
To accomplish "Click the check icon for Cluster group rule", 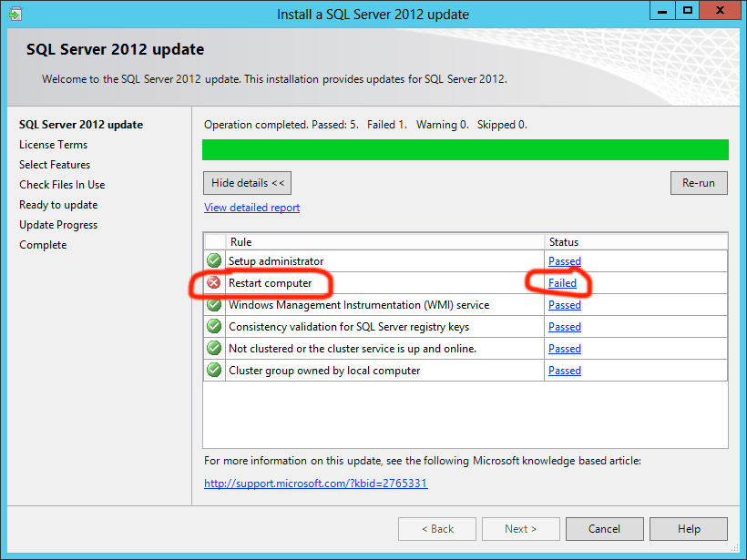I will point(213,371).
